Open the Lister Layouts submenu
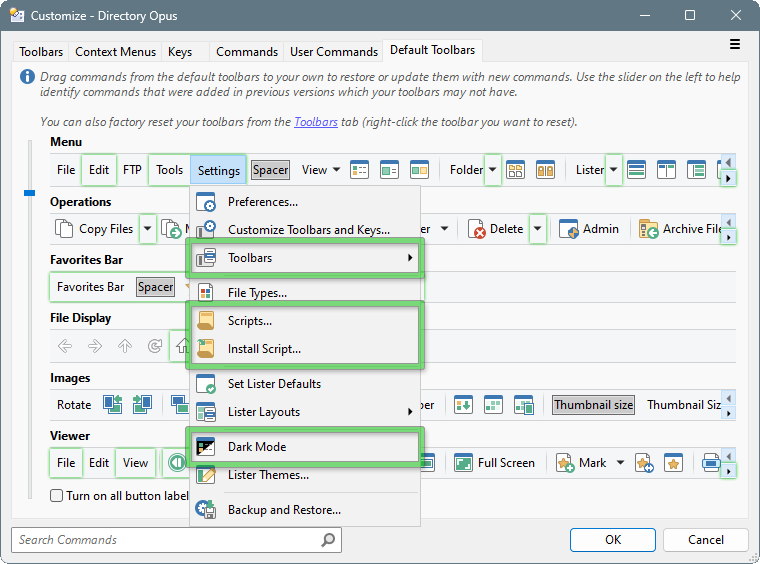The image size is (760, 564). (305, 412)
